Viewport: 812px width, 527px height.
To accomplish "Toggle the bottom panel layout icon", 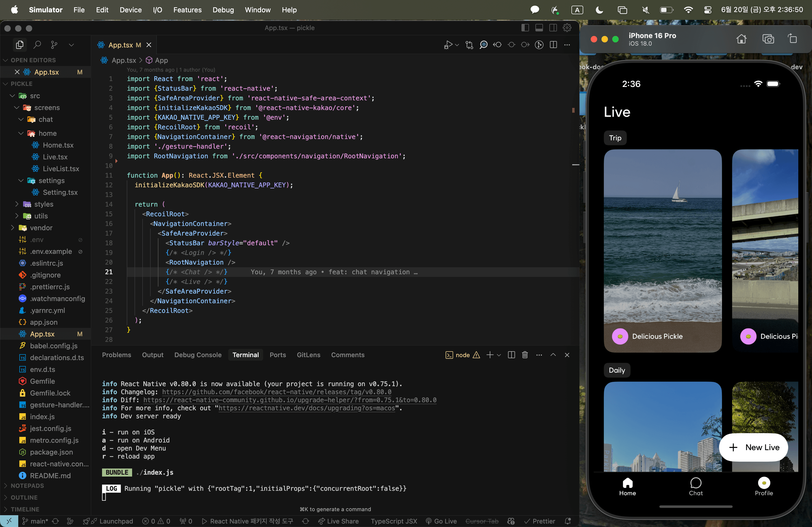I will click(x=539, y=28).
